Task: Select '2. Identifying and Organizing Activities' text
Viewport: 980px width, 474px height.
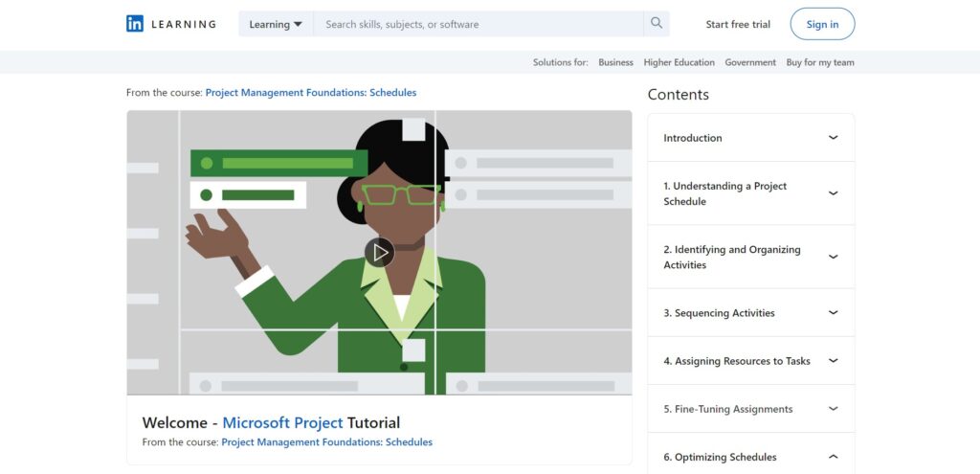Action: click(x=732, y=257)
